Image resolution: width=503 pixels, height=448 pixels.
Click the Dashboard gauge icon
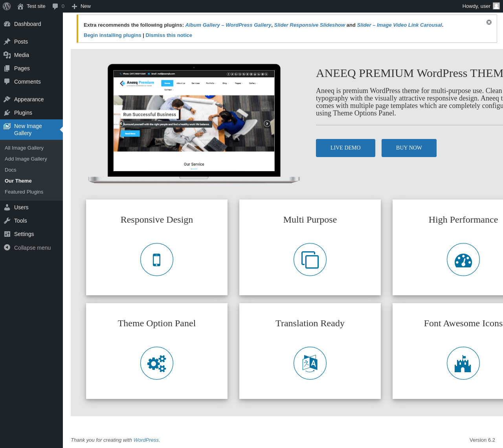click(x=7, y=24)
